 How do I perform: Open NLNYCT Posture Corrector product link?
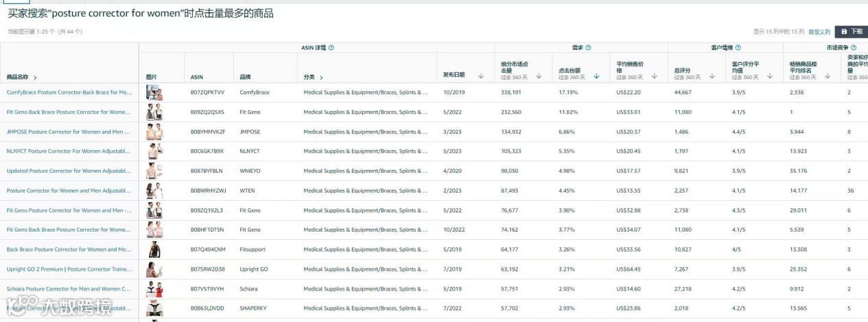(68, 151)
